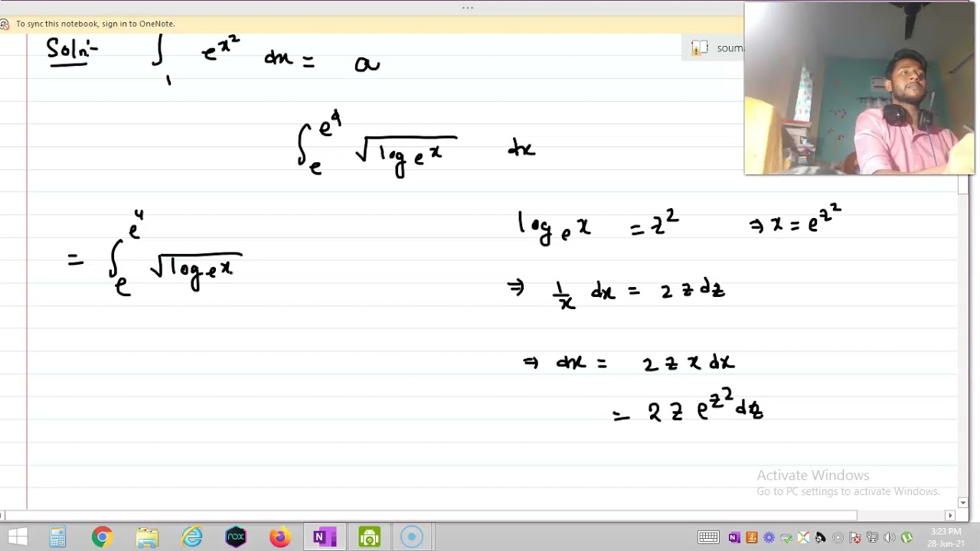Open the green Android app in taskbar
This screenshot has height=551, width=980.
click(x=369, y=537)
